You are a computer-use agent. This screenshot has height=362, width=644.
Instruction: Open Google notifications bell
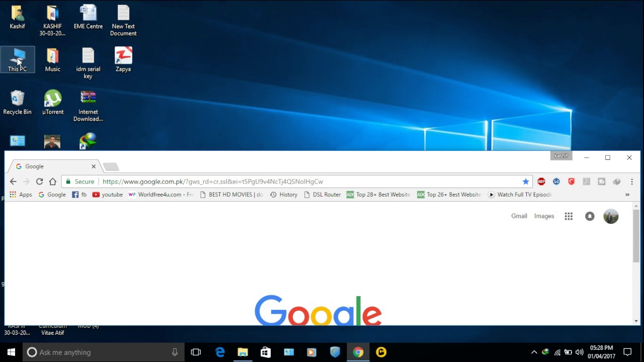[x=590, y=216]
